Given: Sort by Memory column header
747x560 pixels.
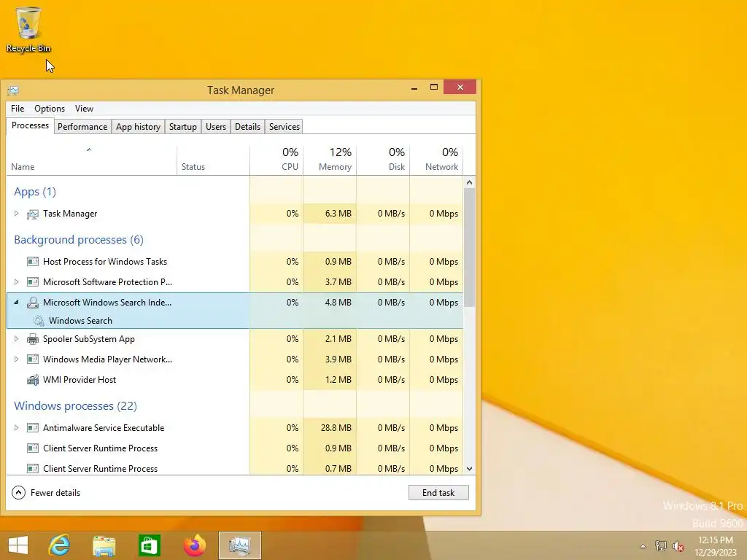Looking at the screenshot, I should pyautogui.click(x=330, y=160).
